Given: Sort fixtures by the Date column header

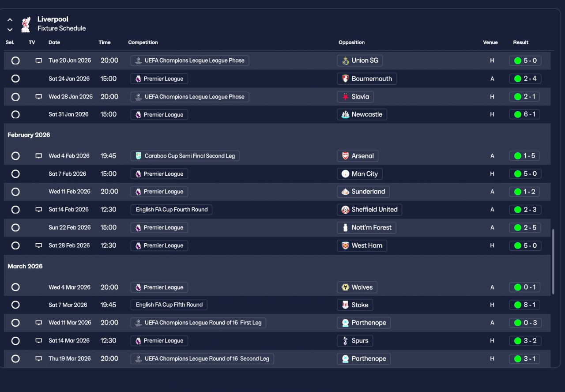Looking at the screenshot, I should 54,42.
